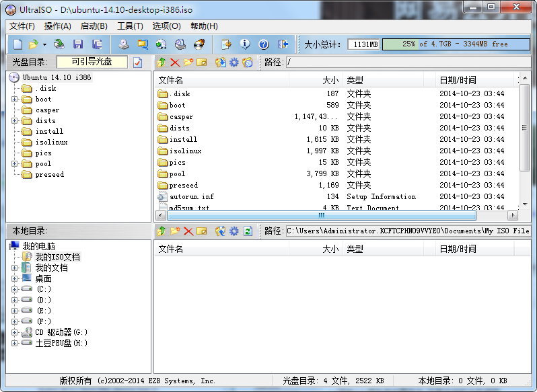This screenshot has width=537, height=392.
Task: Click the Compress ISO icon
Action: (143, 44)
